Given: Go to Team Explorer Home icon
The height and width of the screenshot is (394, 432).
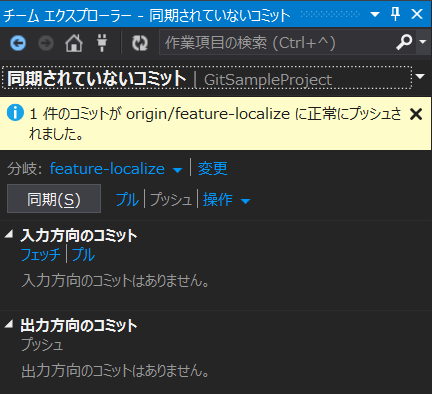Looking at the screenshot, I should tap(74, 43).
